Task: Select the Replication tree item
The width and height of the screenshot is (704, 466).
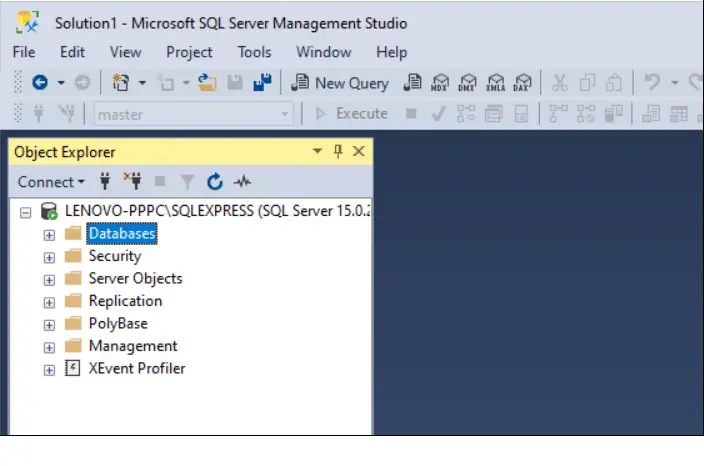Action: pos(125,301)
